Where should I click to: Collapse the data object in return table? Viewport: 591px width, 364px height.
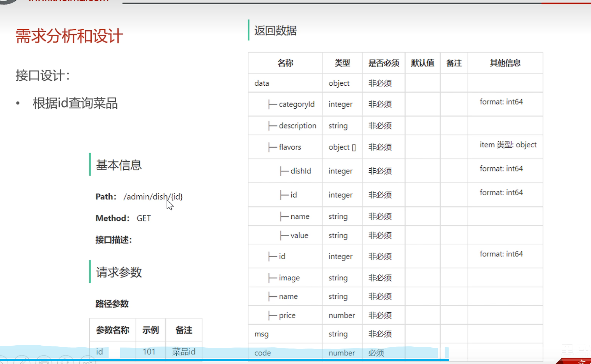click(261, 83)
